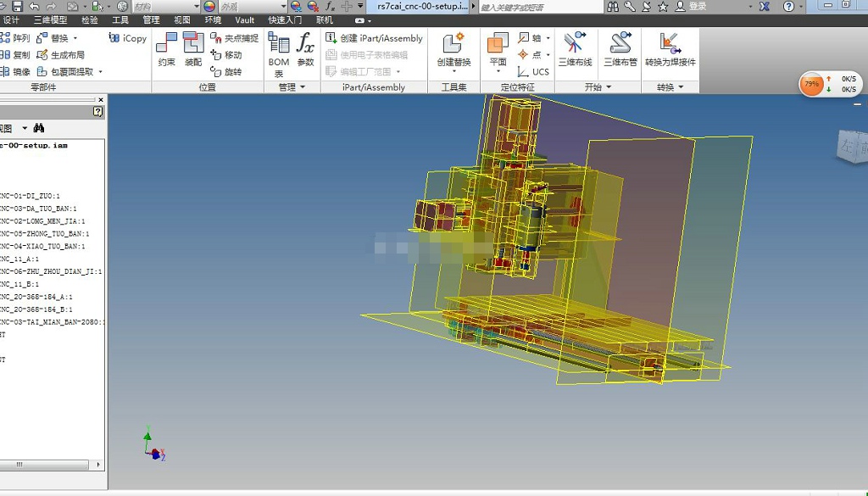Viewport: 868px width, 496px height.
Task: Launch the 3D piping (三维布管) tool
Action: (620, 49)
